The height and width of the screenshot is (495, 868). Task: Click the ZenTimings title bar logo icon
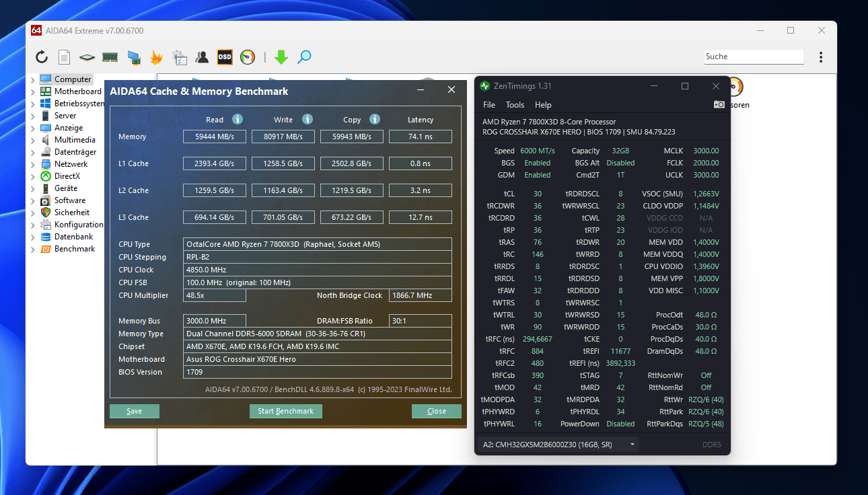(x=484, y=86)
